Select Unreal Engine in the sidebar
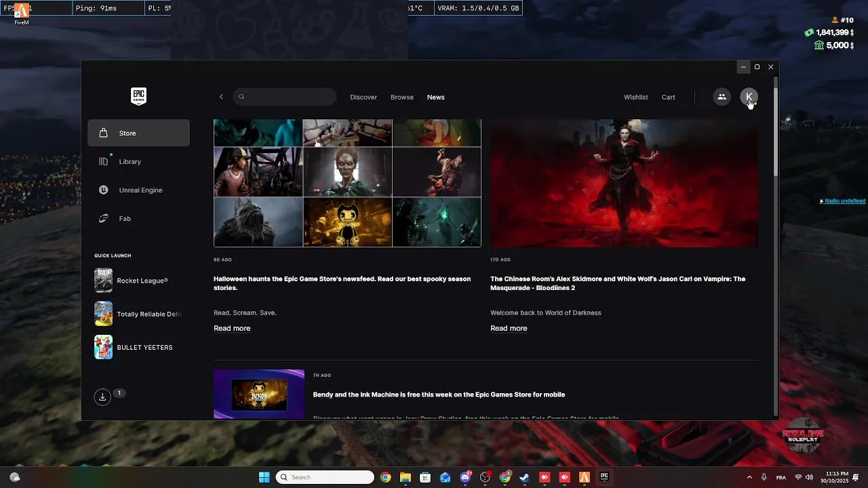868x488 pixels. [139, 190]
